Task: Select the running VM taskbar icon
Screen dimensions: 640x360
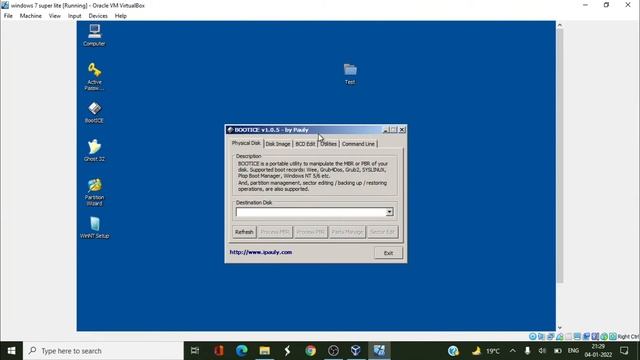Action: (379, 351)
